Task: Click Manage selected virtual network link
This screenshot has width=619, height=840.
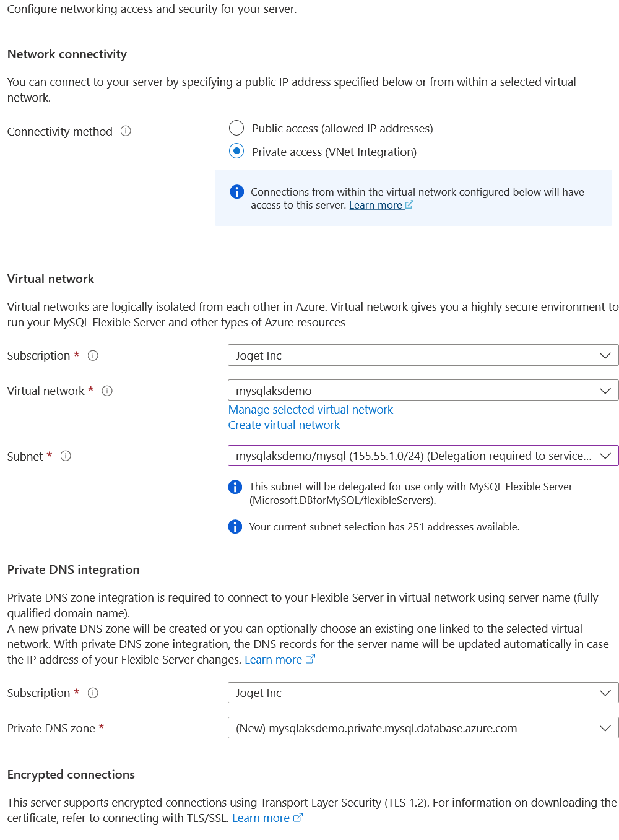Action: [x=310, y=409]
